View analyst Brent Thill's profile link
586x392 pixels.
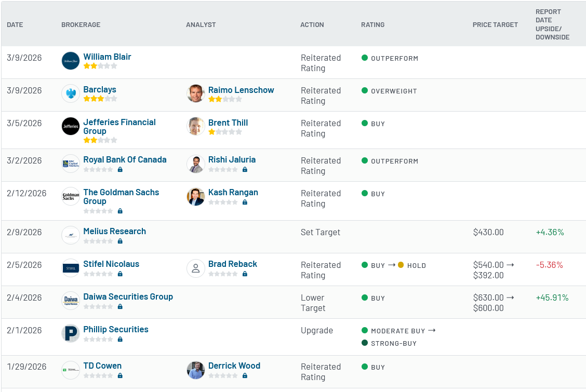[x=228, y=123]
